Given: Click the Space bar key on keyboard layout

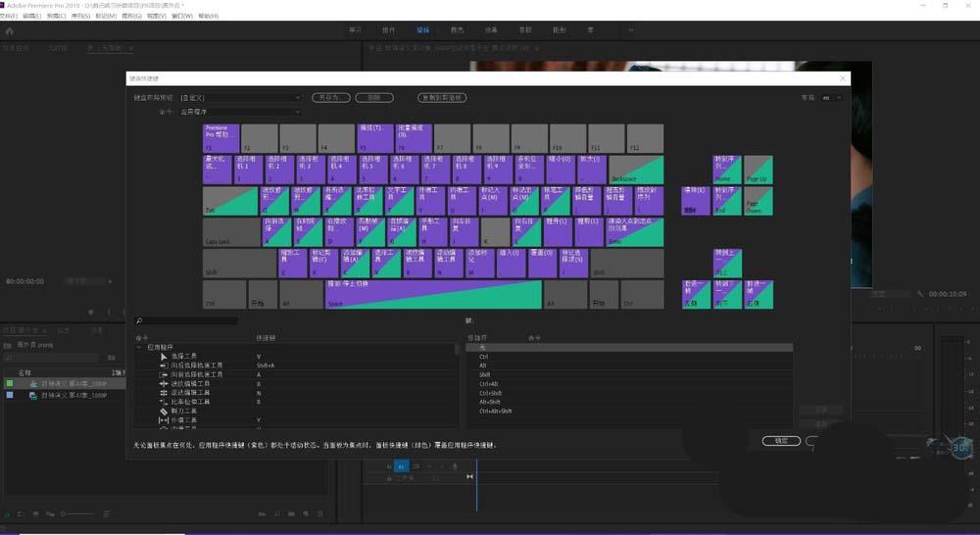Looking at the screenshot, I should click(433, 294).
